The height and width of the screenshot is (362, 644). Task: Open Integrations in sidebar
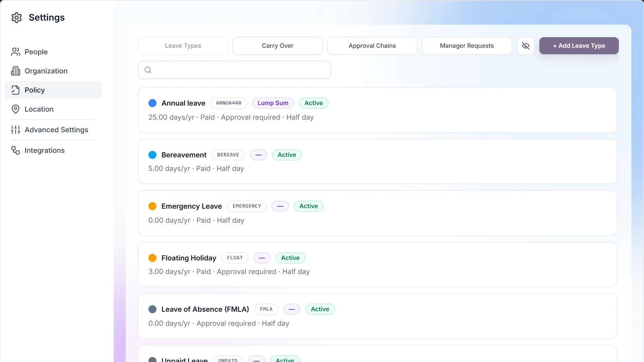53,150
